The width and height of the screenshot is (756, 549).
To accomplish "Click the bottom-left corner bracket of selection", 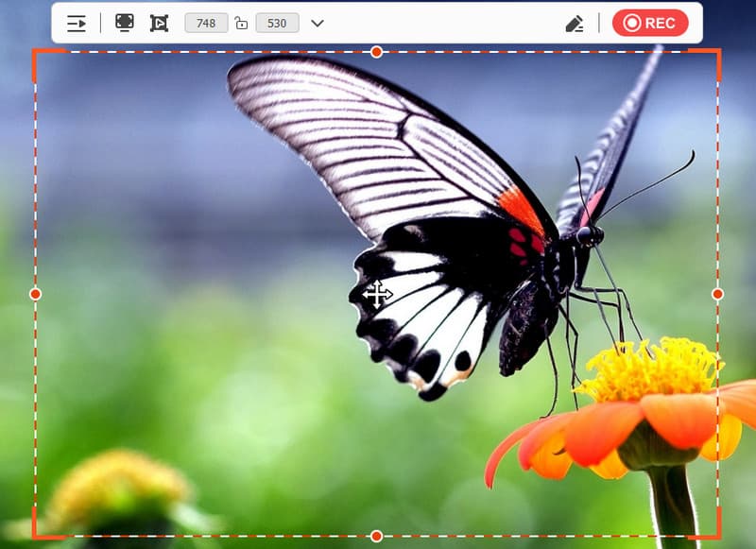I will [x=36, y=535].
